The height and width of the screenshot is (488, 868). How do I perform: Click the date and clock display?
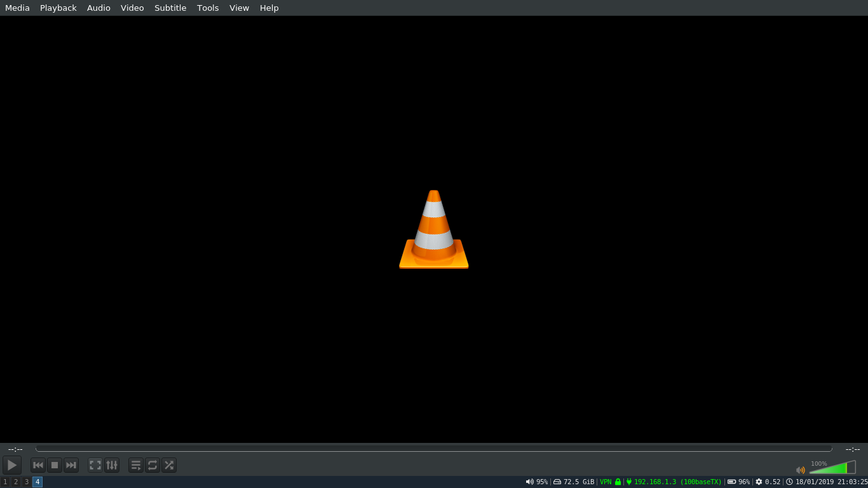coord(827,482)
